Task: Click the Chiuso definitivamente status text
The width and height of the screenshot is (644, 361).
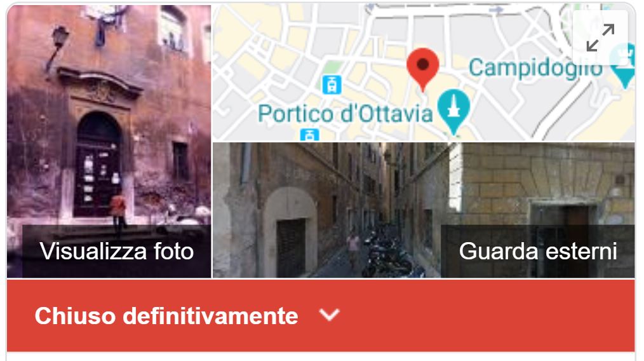Action: click(x=166, y=316)
